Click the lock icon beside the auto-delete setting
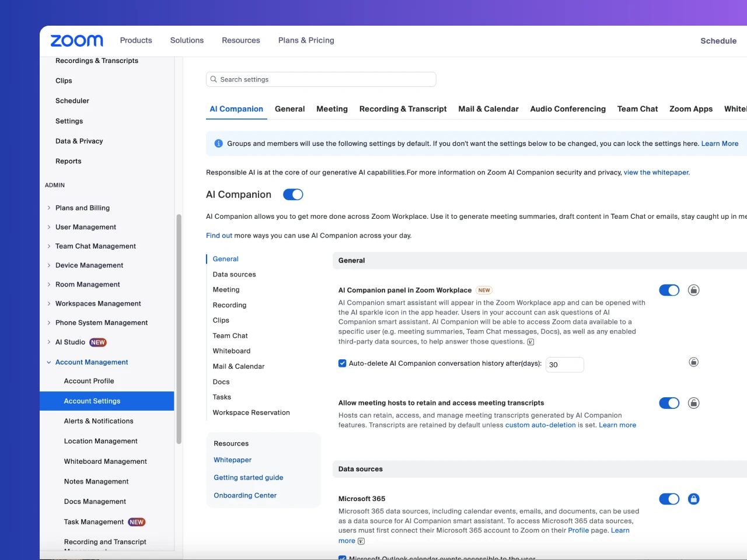747x560 pixels. [693, 362]
